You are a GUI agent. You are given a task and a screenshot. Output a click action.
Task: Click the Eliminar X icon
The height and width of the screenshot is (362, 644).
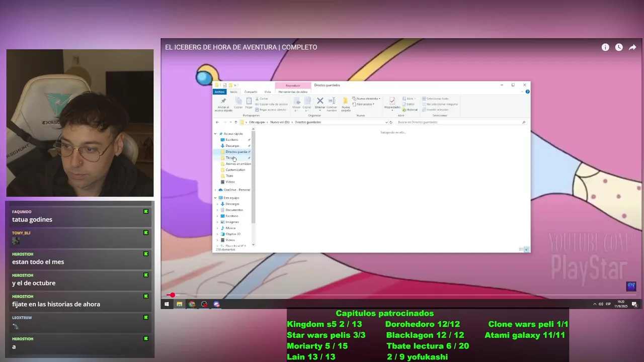coord(320,101)
